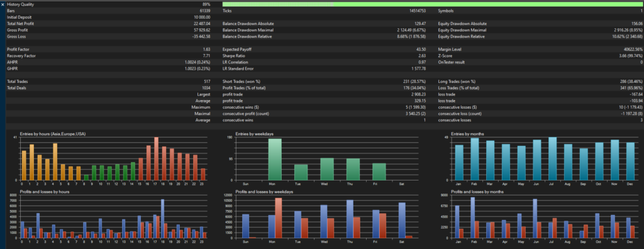The height and width of the screenshot is (249, 644).
Task: Click Short Trades (won %) value 231 (28.57%)
Action: [x=415, y=81]
